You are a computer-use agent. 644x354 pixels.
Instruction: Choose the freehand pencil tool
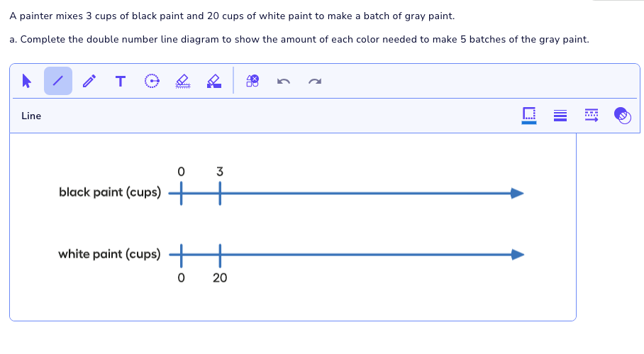89,82
